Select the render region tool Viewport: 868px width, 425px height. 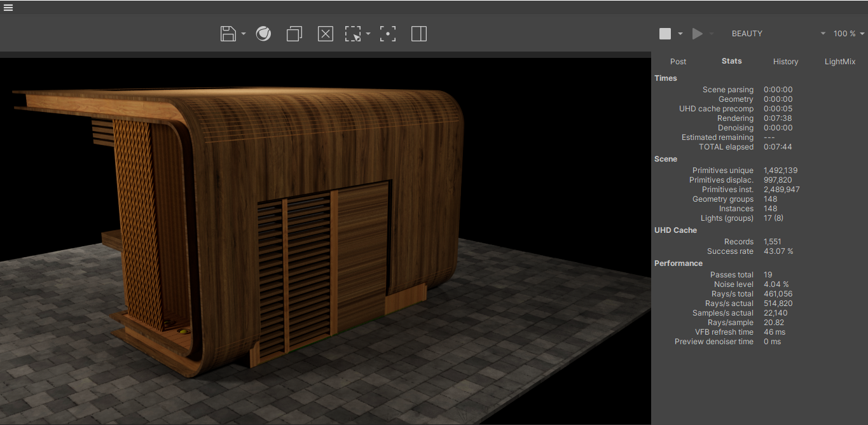(352, 34)
